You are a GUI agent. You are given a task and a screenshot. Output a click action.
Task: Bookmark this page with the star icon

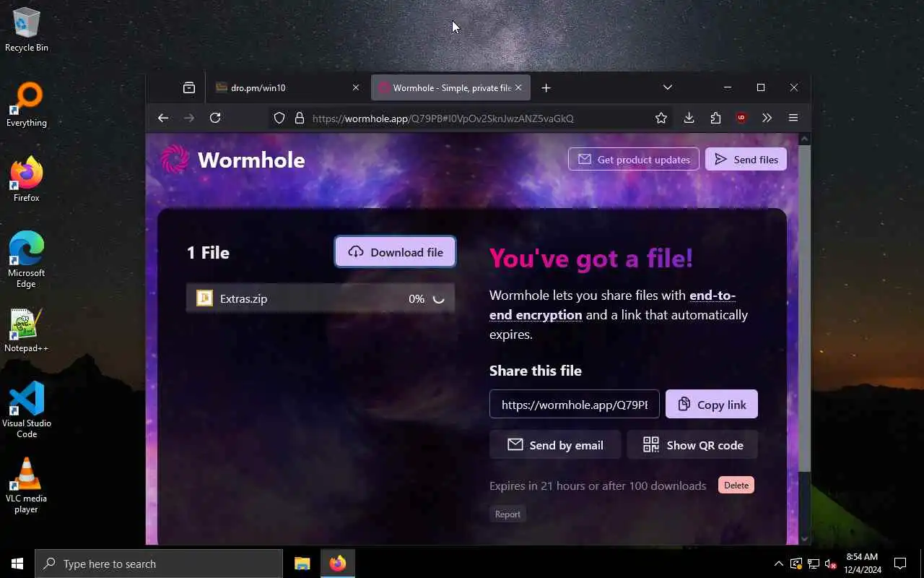point(661,118)
